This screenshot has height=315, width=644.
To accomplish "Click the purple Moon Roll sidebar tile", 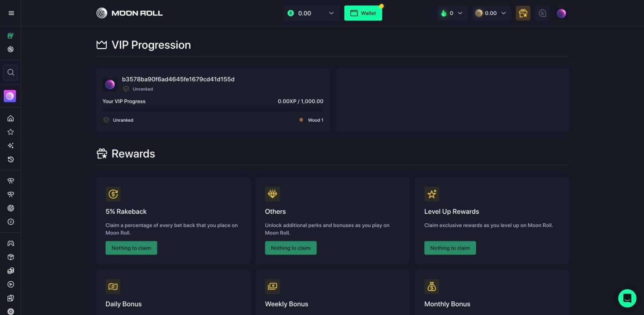I will click(x=10, y=96).
